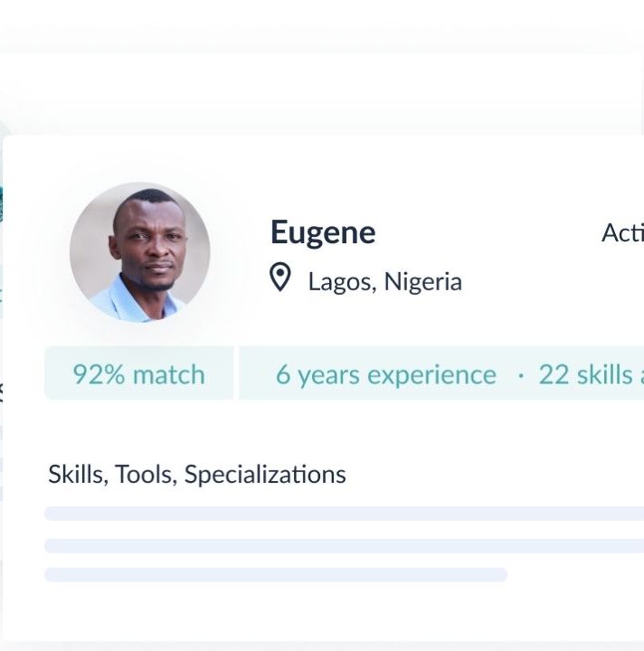Image resolution: width=644 pixels, height=651 pixels.
Task: Click the 92% match badge
Action: pos(139,373)
